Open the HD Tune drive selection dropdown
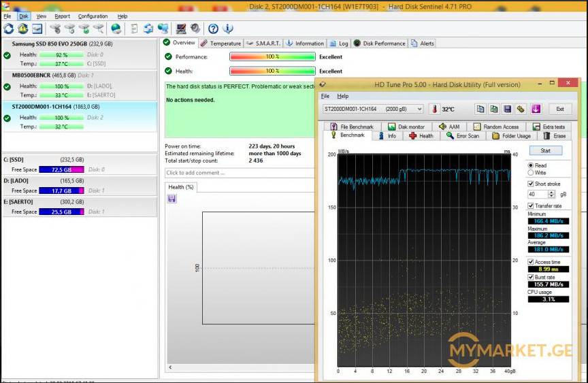 [373, 109]
